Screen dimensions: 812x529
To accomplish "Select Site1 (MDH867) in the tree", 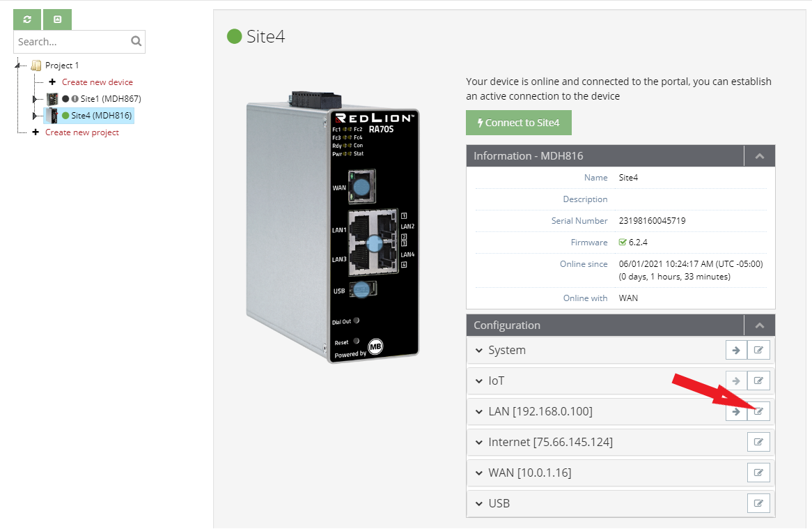I will (x=111, y=98).
